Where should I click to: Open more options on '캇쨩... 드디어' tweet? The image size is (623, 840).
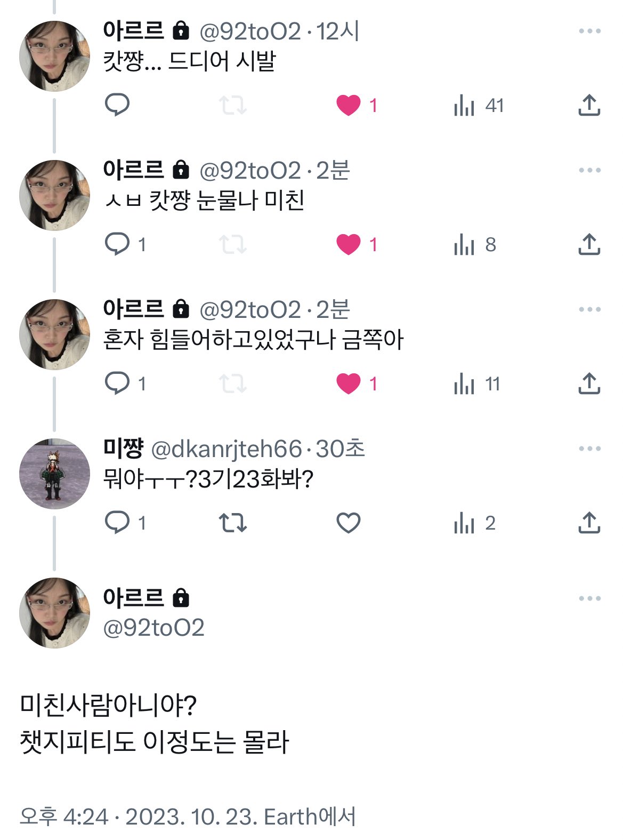(589, 31)
